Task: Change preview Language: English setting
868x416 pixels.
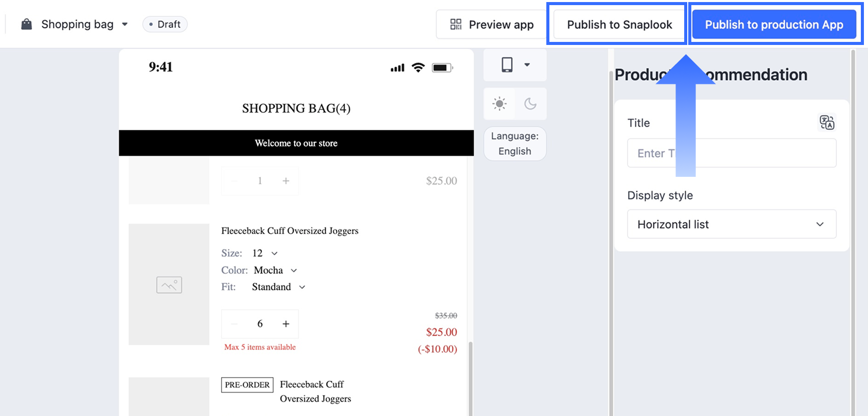Action: (x=515, y=144)
